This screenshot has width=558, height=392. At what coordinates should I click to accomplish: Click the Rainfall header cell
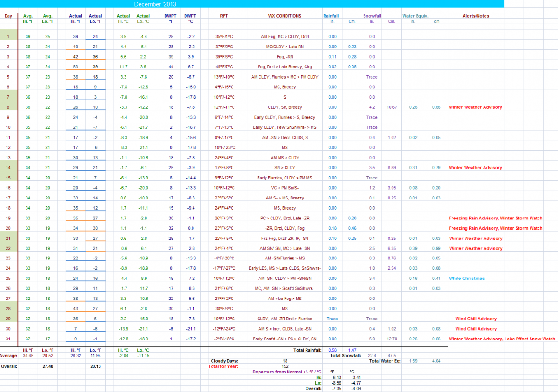[x=331, y=16]
